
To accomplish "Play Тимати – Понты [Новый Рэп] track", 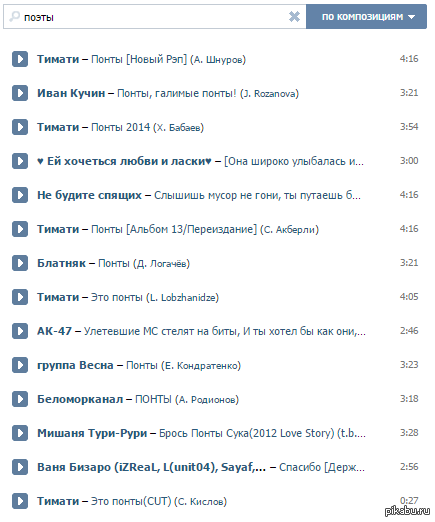I will pyautogui.click(x=20, y=59).
